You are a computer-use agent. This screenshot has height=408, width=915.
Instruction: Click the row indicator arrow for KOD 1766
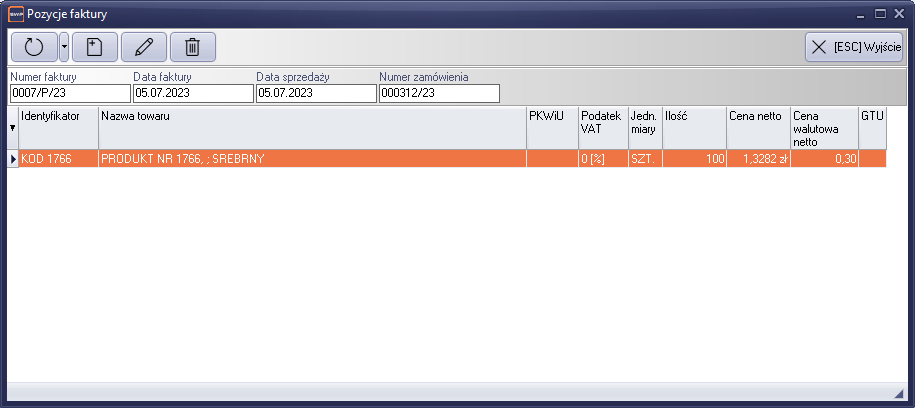click(13, 159)
